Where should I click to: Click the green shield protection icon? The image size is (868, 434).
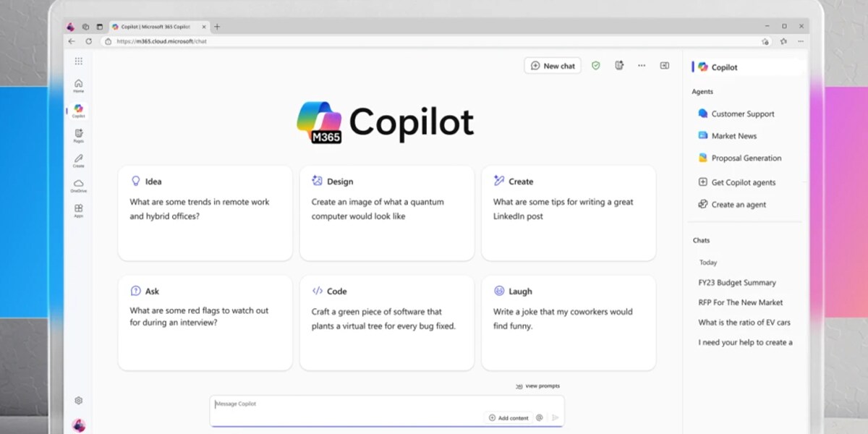(x=595, y=66)
